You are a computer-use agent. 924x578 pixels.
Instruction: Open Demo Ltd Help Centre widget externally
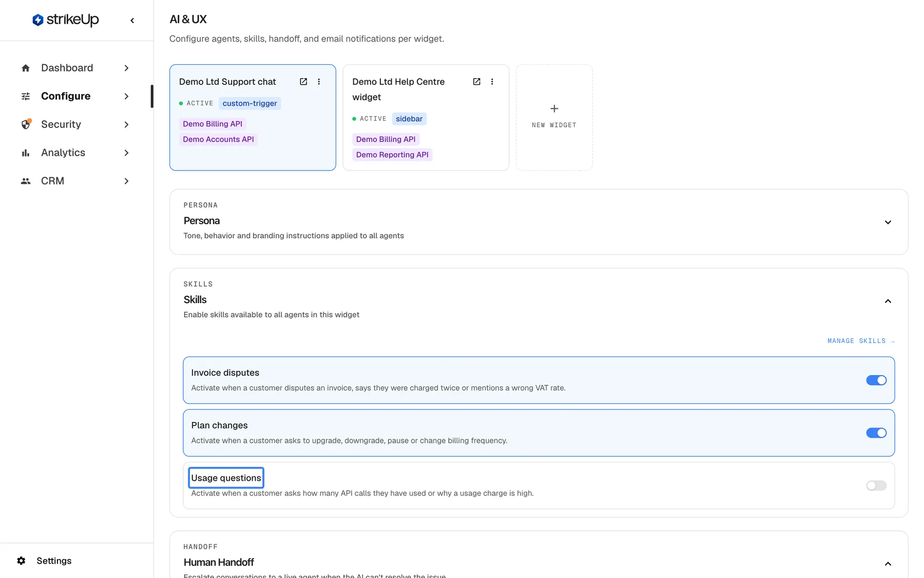coord(477,82)
